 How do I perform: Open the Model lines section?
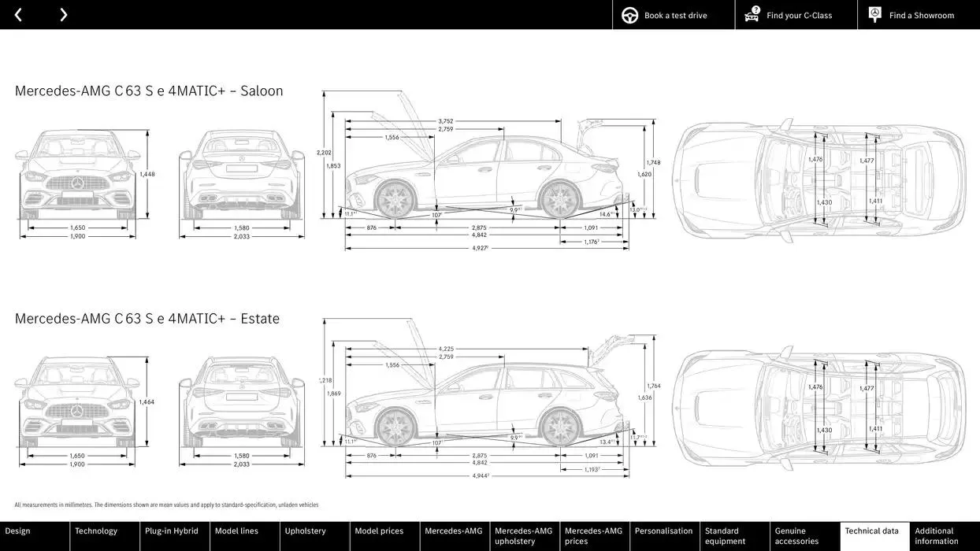point(236,531)
